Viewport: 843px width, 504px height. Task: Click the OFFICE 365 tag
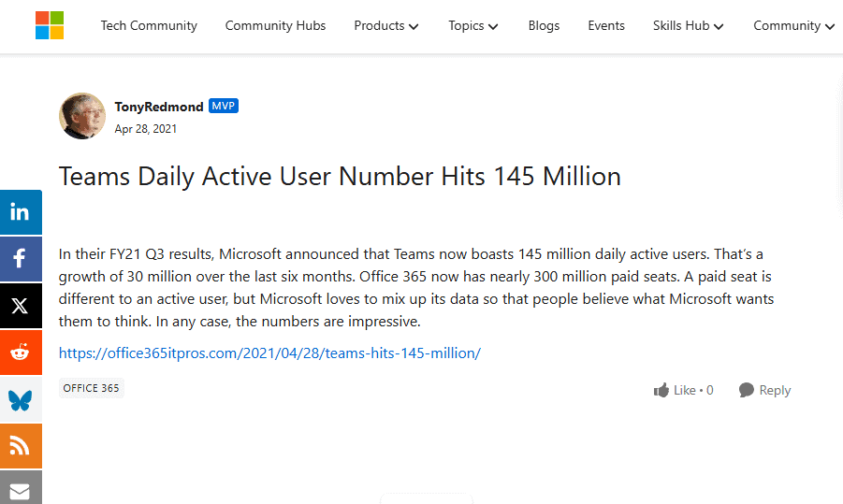click(91, 388)
